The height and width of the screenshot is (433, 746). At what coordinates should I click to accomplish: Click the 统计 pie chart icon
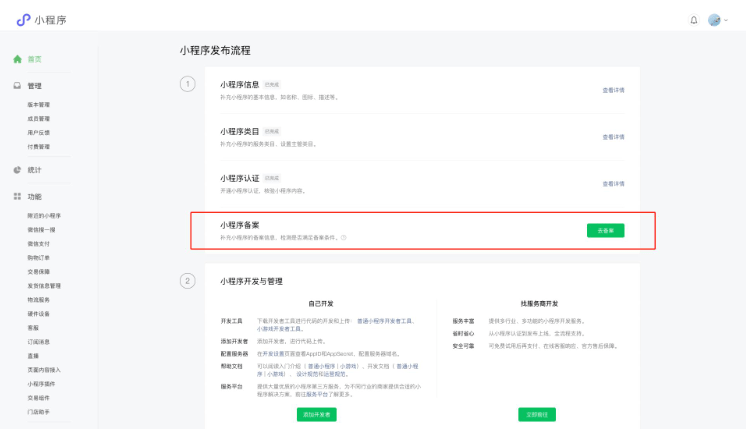pos(17,169)
